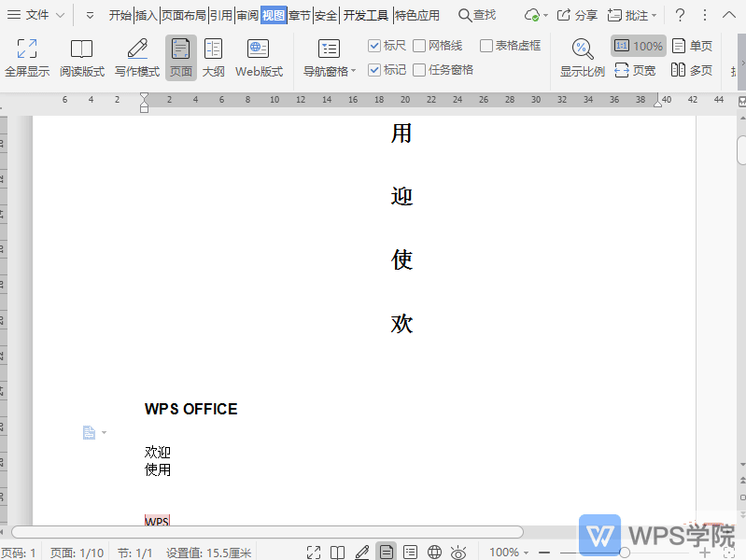Collapse the ribbon with the up chevron
Viewport: 746px width, 560px height.
pyautogui.click(x=729, y=15)
